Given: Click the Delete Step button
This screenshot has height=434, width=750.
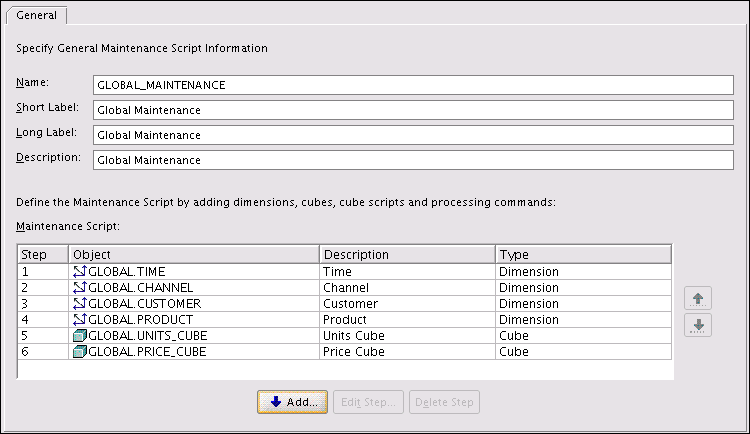Looking at the screenshot, I should point(445,402).
